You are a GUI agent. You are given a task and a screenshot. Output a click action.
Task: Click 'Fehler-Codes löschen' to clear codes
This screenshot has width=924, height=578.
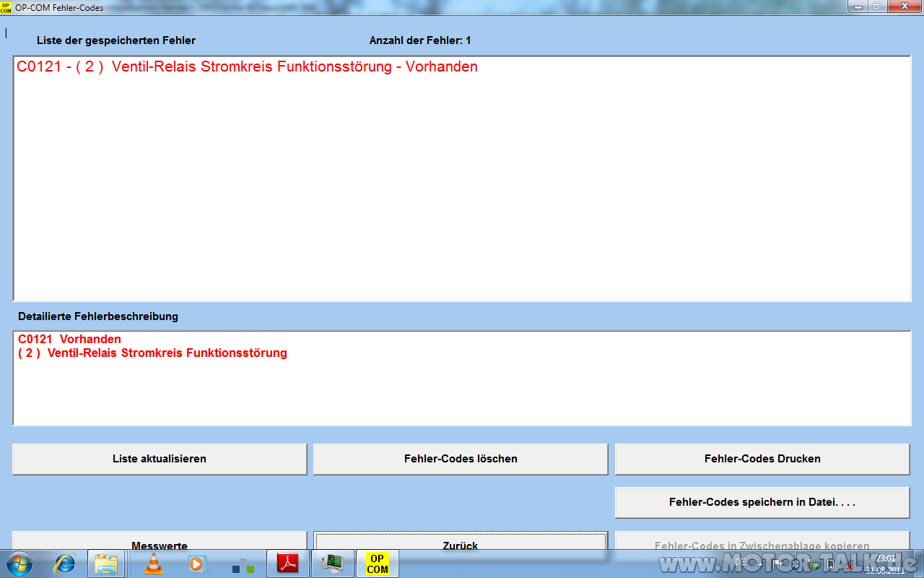[461, 459]
